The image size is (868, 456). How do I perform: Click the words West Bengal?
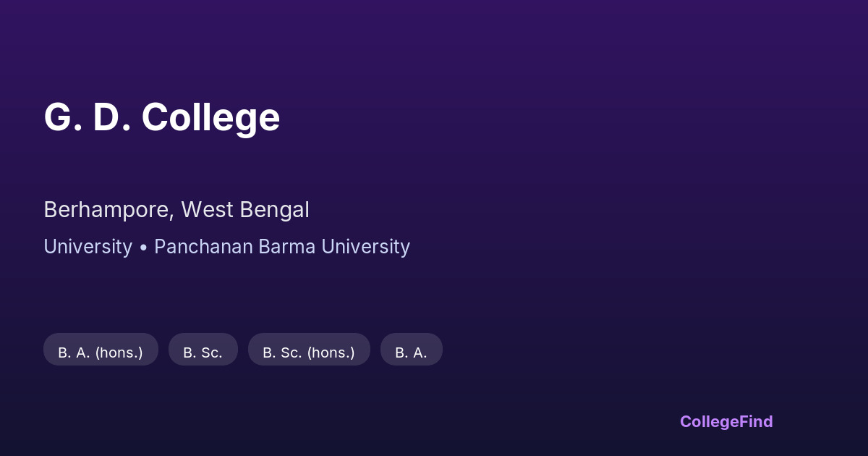click(245, 210)
